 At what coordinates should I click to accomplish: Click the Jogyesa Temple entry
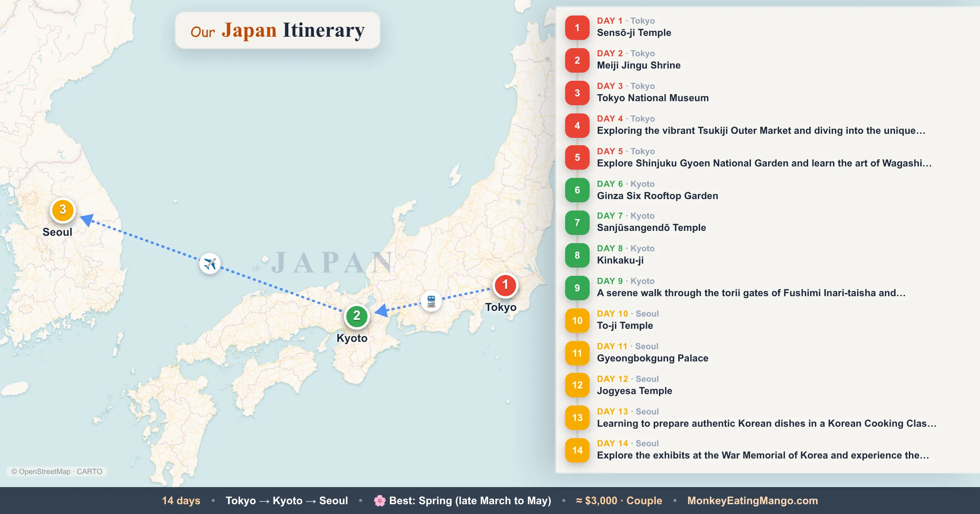coord(635,391)
